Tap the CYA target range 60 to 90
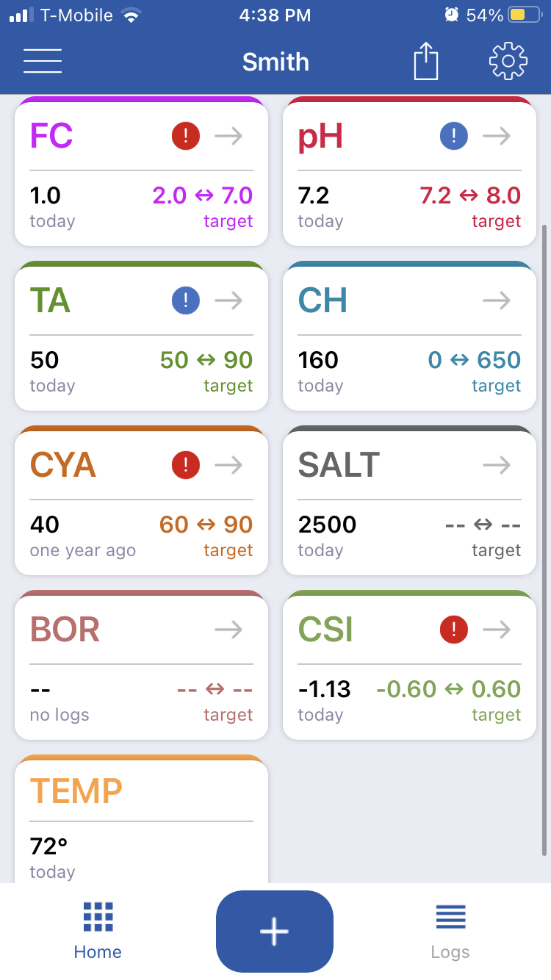Viewport: 551px width, 980px height. coord(206,525)
